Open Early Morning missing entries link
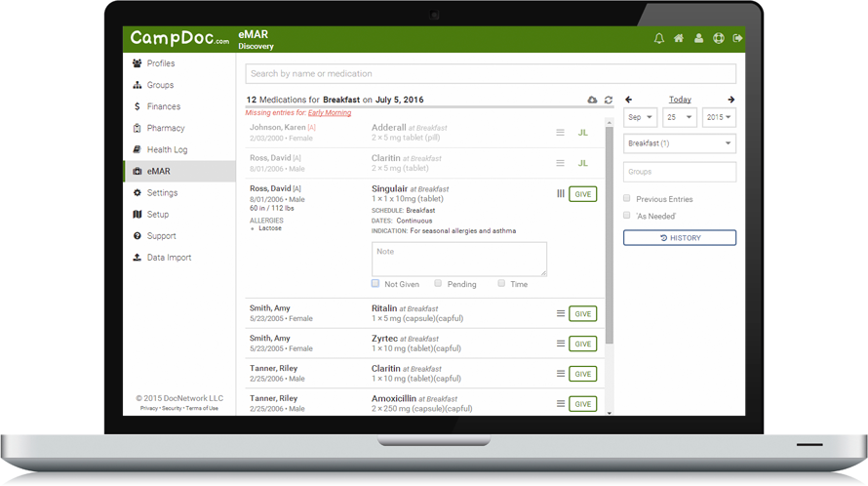 [x=330, y=113]
